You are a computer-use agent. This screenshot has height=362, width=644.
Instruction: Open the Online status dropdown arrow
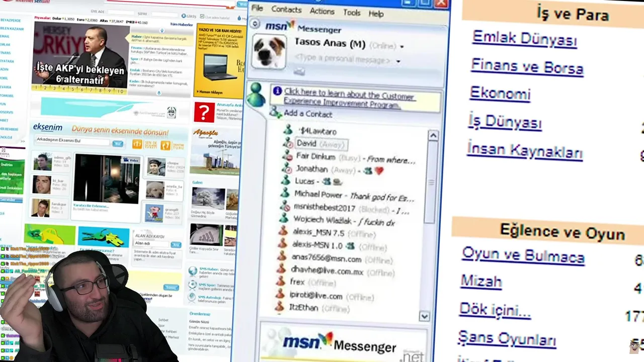point(402,47)
